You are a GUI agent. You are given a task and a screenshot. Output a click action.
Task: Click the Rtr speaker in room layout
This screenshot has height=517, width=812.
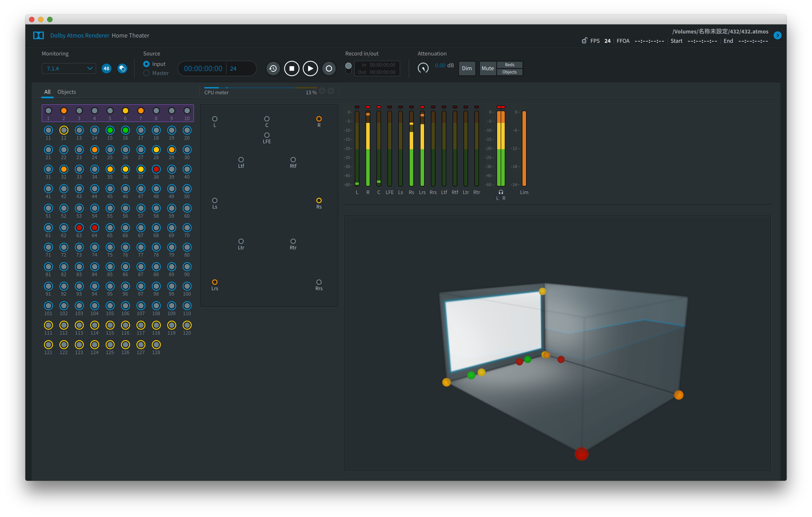point(293,241)
